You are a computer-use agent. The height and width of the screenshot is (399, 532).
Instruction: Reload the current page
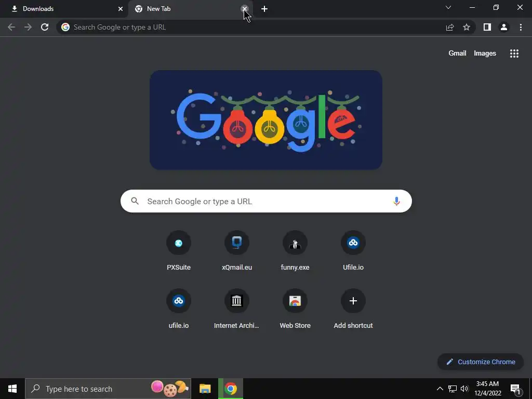pyautogui.click(x=45, y=27)
